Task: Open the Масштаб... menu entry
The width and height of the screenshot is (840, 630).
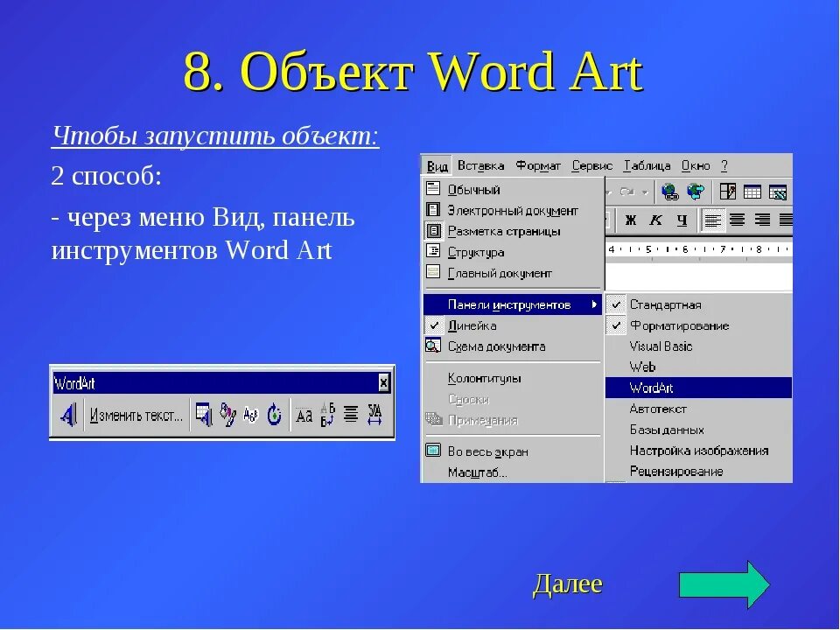Action: 513,472
